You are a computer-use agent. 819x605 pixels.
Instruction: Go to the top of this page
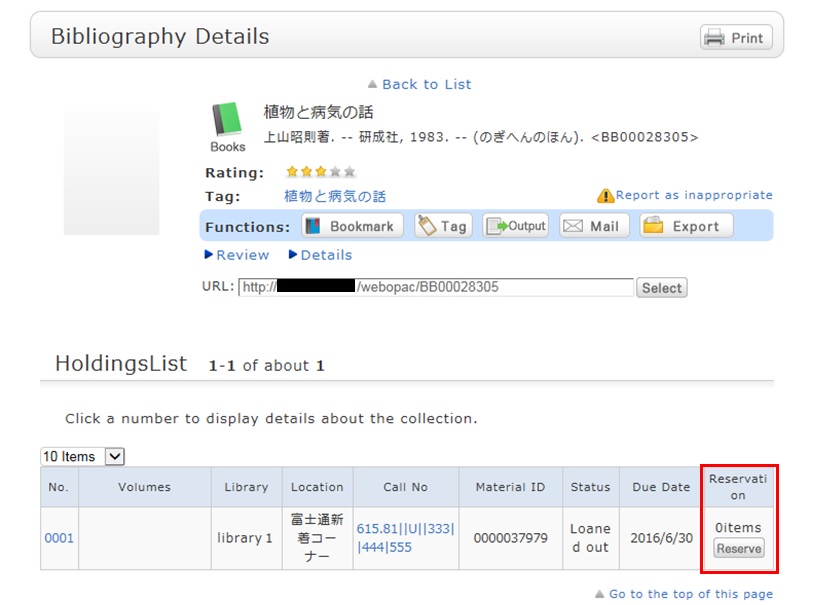point(690,594)
